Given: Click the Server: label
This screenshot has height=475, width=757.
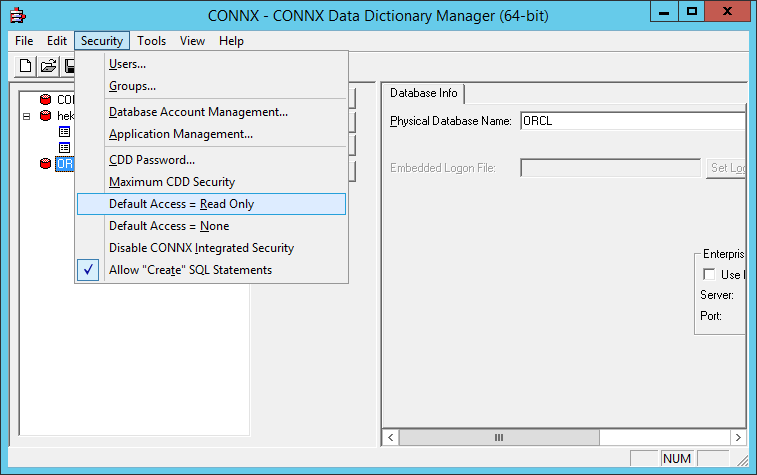Looking at the screenshot, I should [x=717, y=295].
